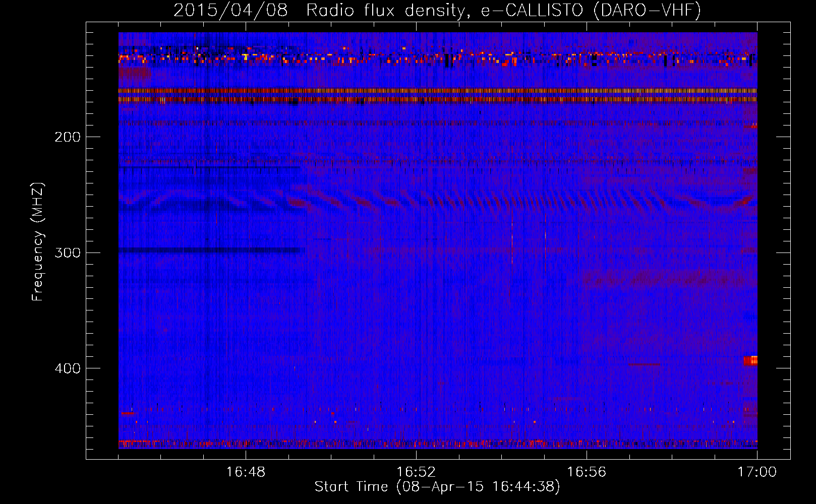This screenshot has height=504, width=816.
Task: Click the 'e-CALLISTO (DARO-VHF)' title text
Action: pos(591,10)
